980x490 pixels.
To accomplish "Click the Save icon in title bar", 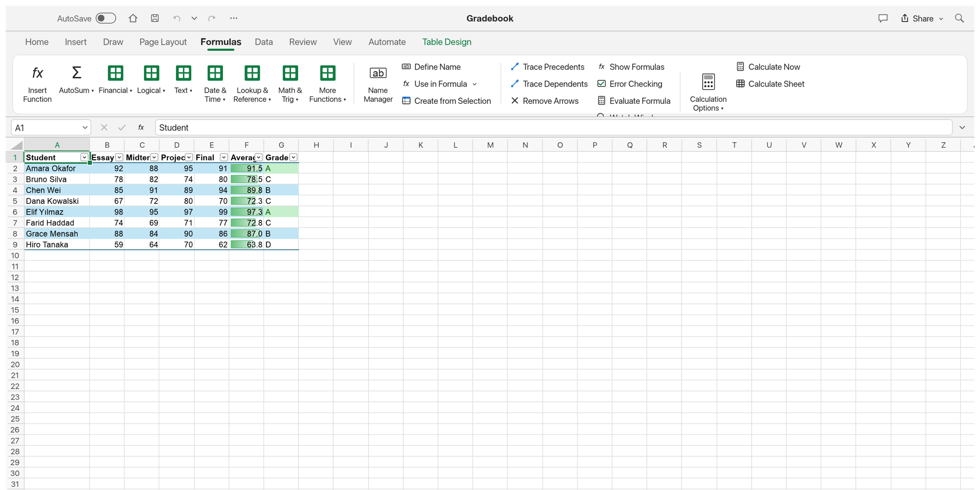I will click(x=155, y=18).
